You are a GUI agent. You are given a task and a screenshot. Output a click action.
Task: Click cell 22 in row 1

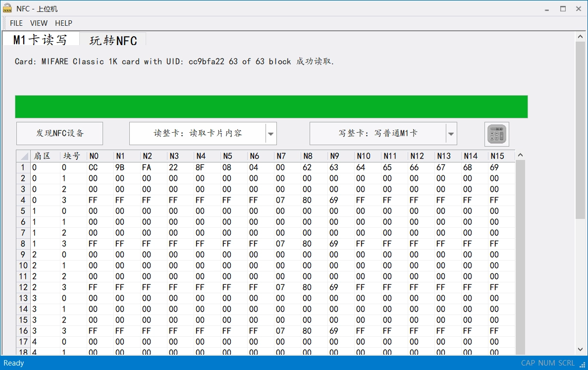click(180, 167)
